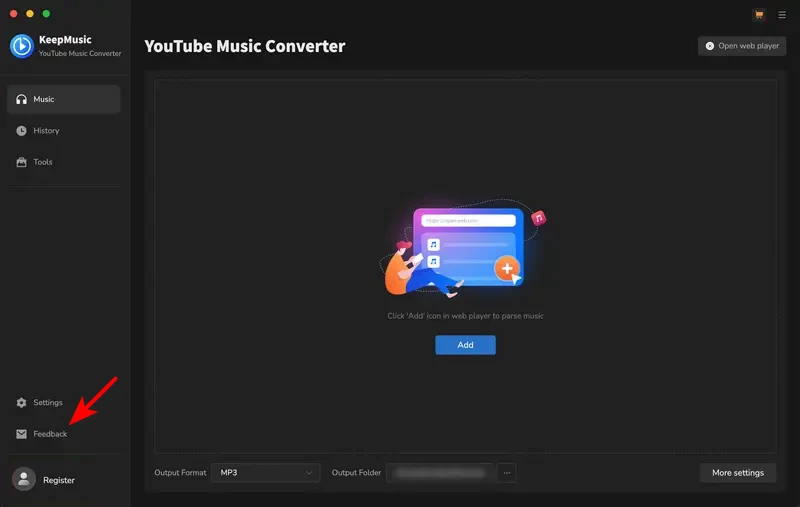Click the Output Folder label
Screen dimensions: 800x507
pos(356,473)
